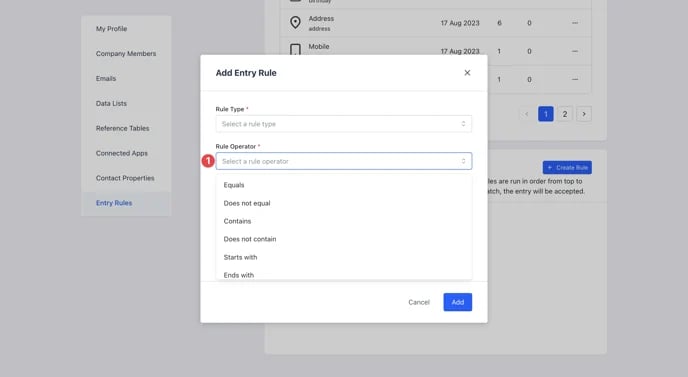Open My Profile in sidebar
Image resolution: width=688 pixels, height=377 pixels.
point(111,29)
